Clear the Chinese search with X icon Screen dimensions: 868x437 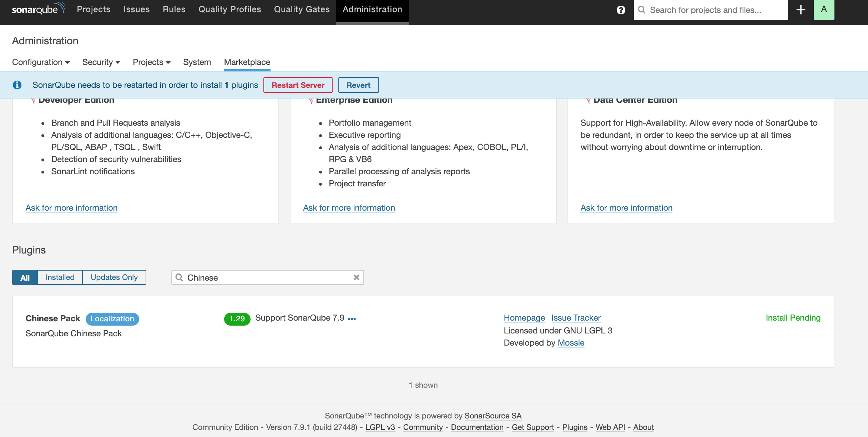tap(356, 277)
